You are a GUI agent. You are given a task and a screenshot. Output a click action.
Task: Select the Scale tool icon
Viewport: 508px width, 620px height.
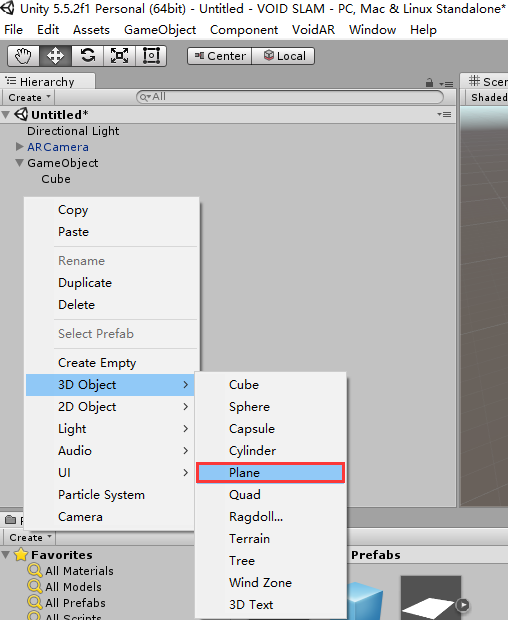pos(119,56)
